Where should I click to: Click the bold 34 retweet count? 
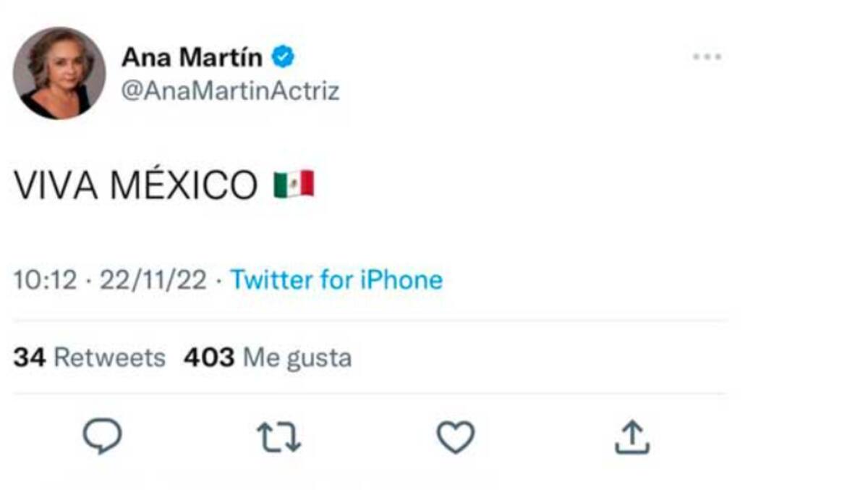point(30,358)
